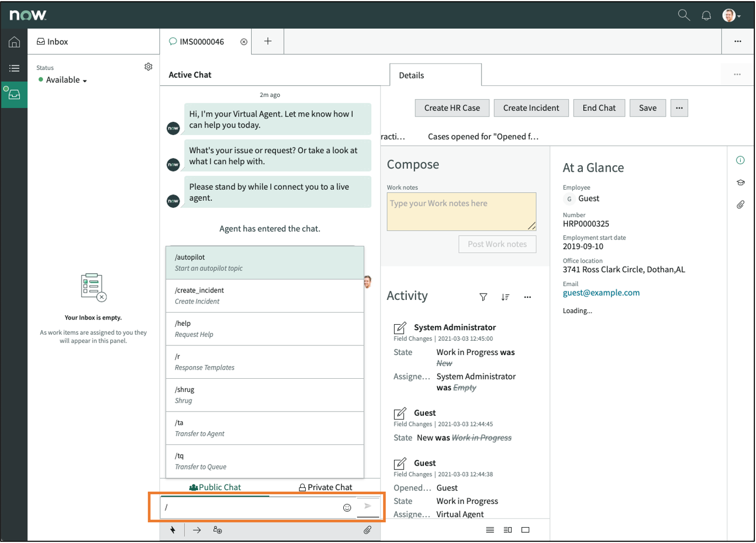Expand the Available status dropdown
756x543 pixels.
tap(63, 80)
